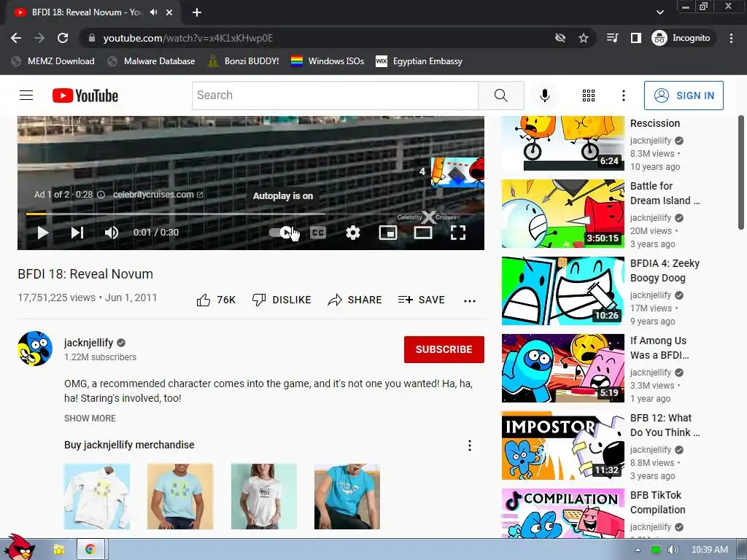
Task: Click the SIGN IN button
Action: (x=684, y=96)
